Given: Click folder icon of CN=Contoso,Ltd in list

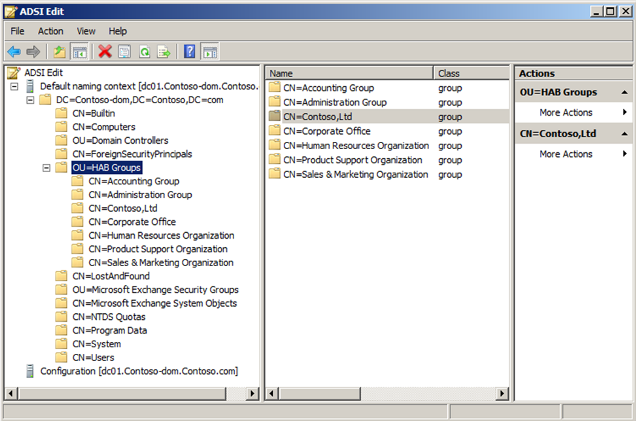Looking at the screenshot, I should tap(275, 116).
